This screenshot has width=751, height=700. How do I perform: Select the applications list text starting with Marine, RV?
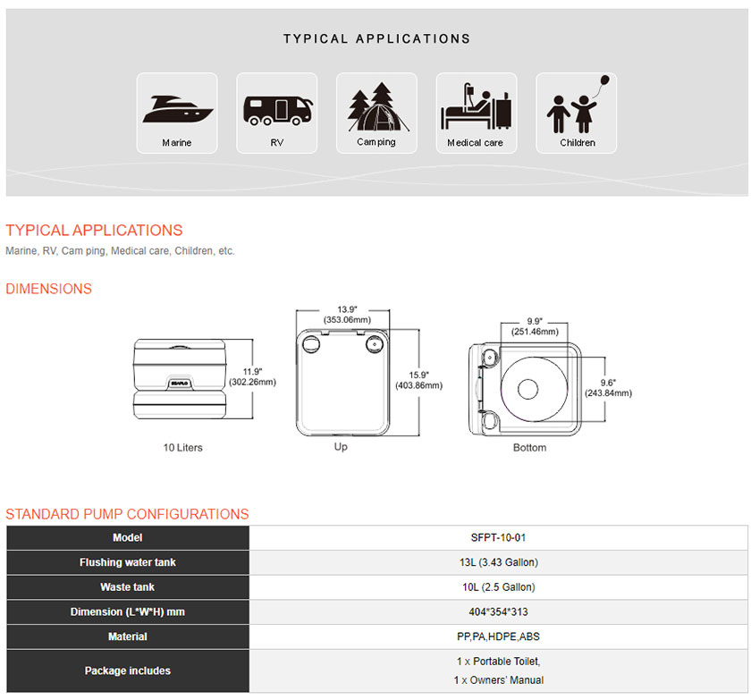coord(120,251)
